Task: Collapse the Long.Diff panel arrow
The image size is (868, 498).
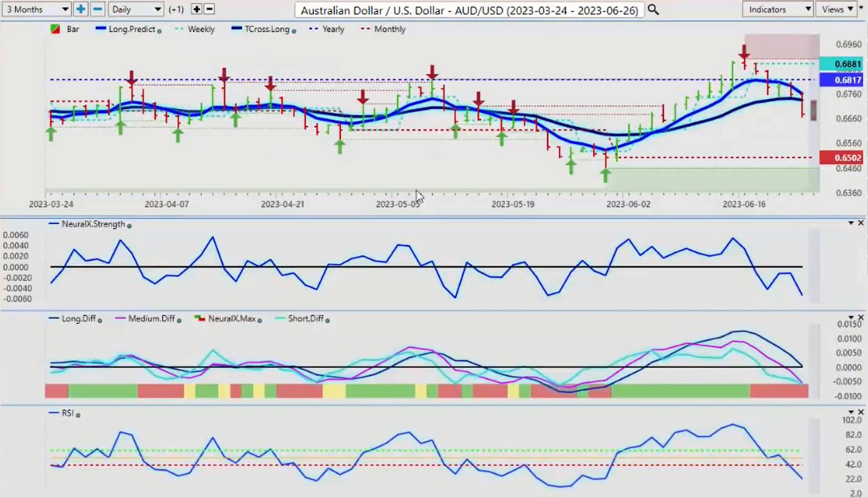Action: (x=850, y=318)
